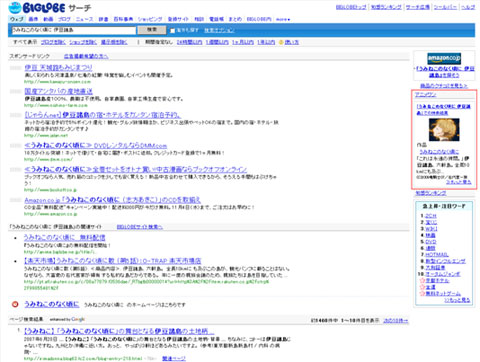
Task: Open the 無料ネットゲーム starred keyword
Action: (443, 294)
